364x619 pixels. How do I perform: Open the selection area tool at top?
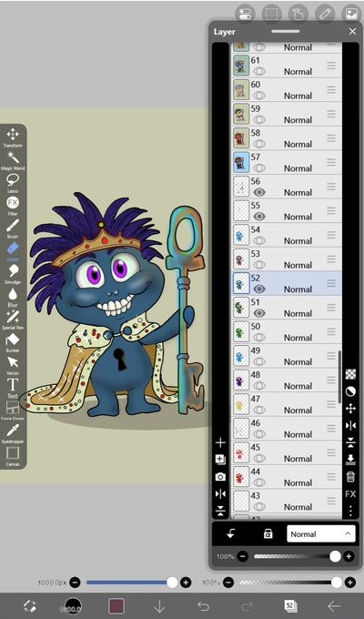coord(271,14)
